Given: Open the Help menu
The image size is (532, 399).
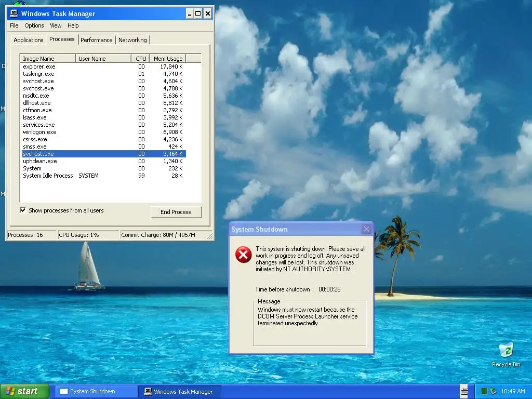Looking at the screenshot, I should (73, 25).
